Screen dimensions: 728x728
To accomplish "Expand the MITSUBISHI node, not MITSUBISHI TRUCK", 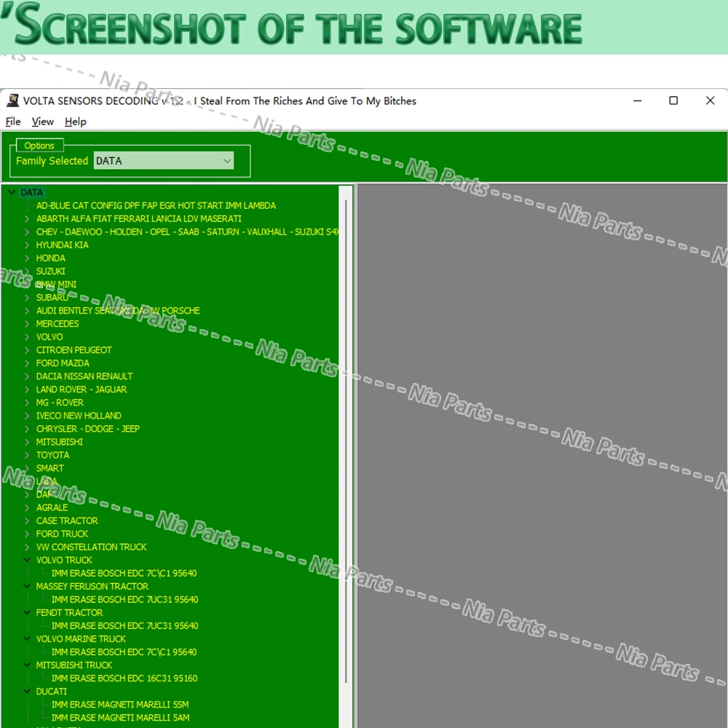I will 27,442.
